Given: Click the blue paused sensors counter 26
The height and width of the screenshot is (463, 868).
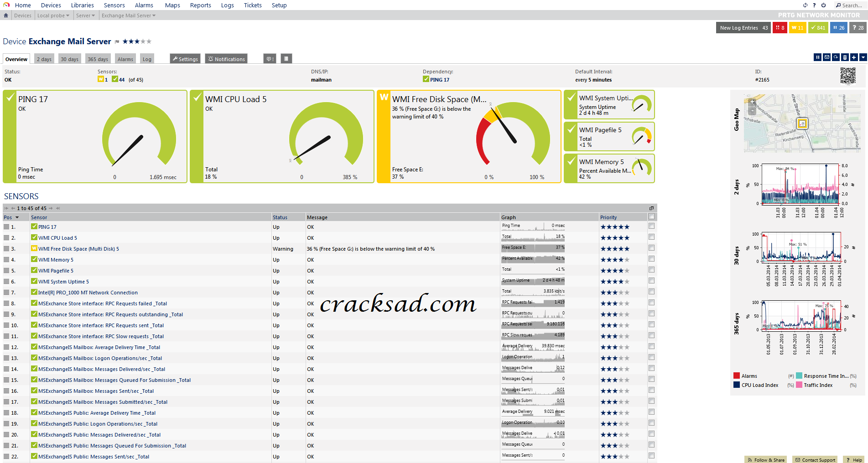Looking at the screenshot, I should pos(839,28).
